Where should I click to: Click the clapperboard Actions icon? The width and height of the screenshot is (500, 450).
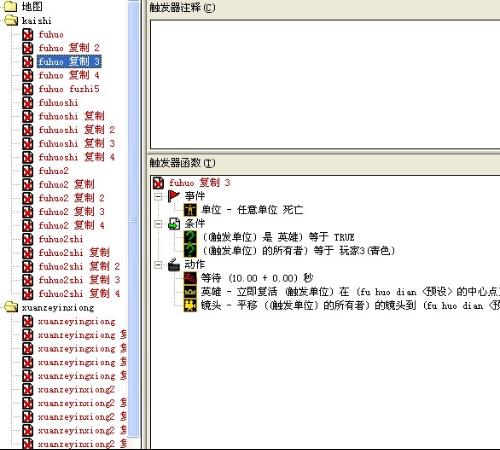pos(174,265)
